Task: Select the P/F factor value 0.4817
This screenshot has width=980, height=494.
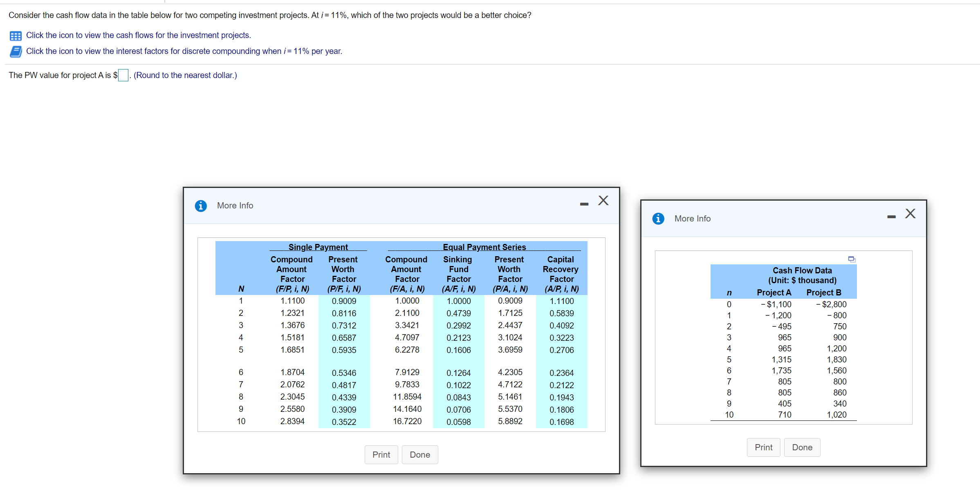Action: click(x=344, y=385)
